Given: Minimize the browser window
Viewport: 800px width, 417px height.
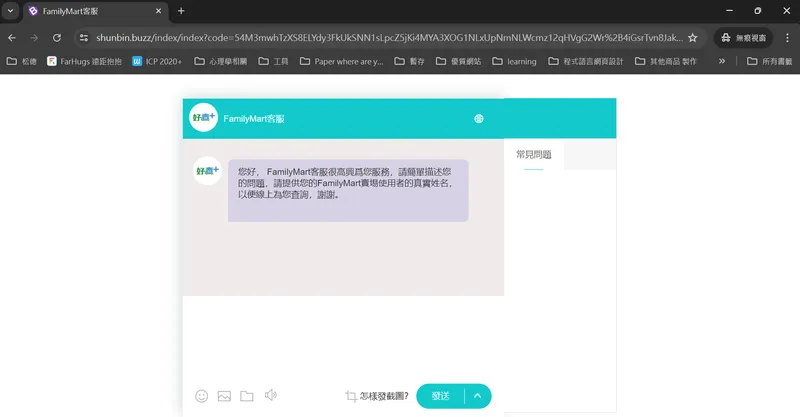Looking at the screenshot, I should (x=730, y=11).
